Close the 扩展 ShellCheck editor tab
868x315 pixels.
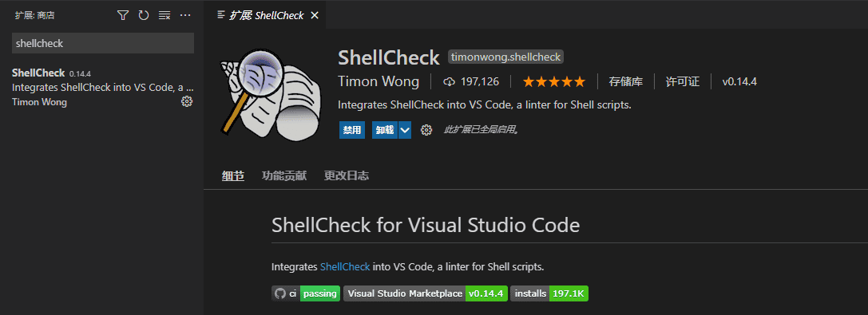click(x=315, y=15)
